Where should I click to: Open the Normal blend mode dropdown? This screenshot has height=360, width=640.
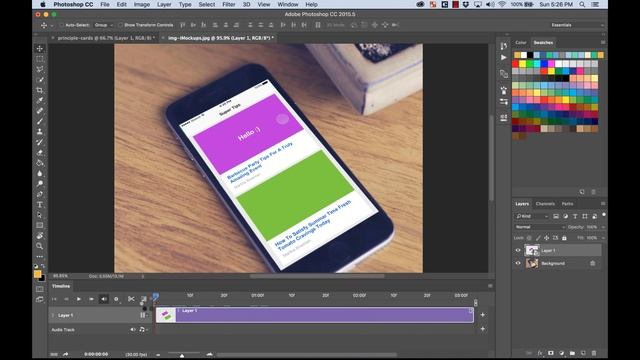click(x=540, y=227)
